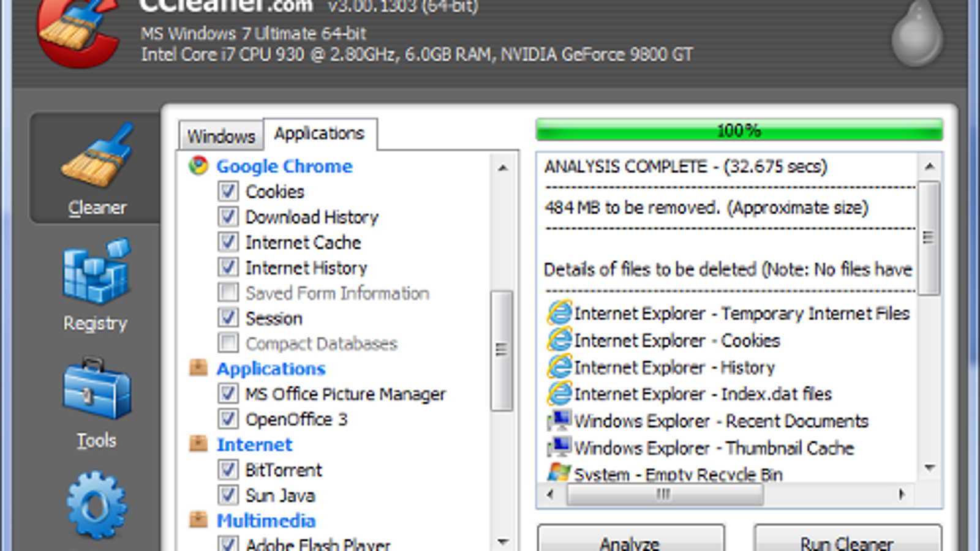
Task: Toggle BitTorrent checkbox
Action: coord(228,469)
